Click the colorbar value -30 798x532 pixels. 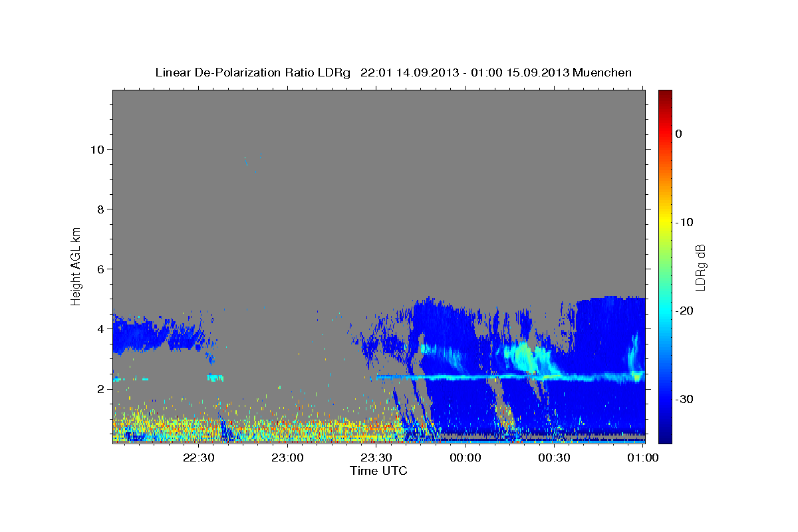coord(684,399)
